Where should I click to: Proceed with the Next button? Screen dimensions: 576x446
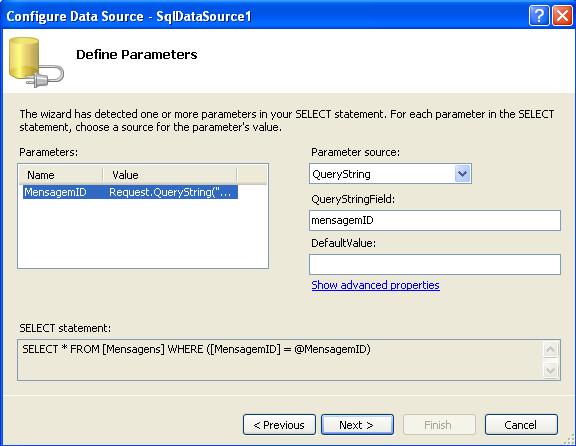coord(357,425)
